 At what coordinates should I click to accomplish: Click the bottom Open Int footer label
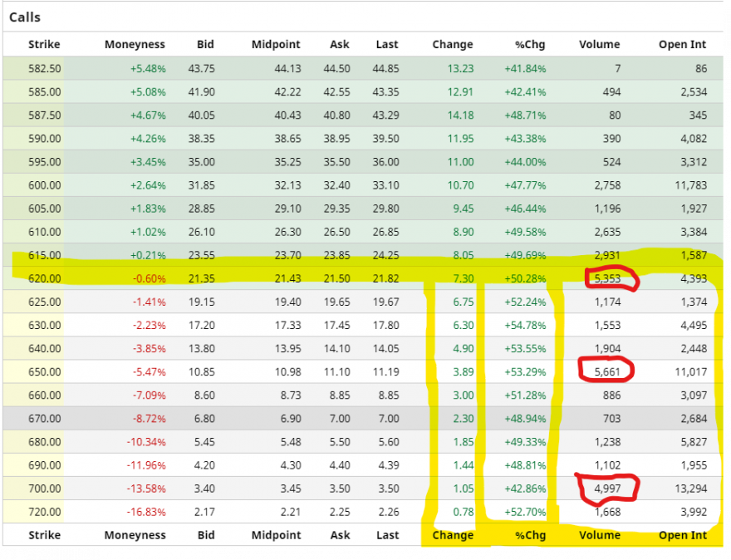[x=683, y=535]
